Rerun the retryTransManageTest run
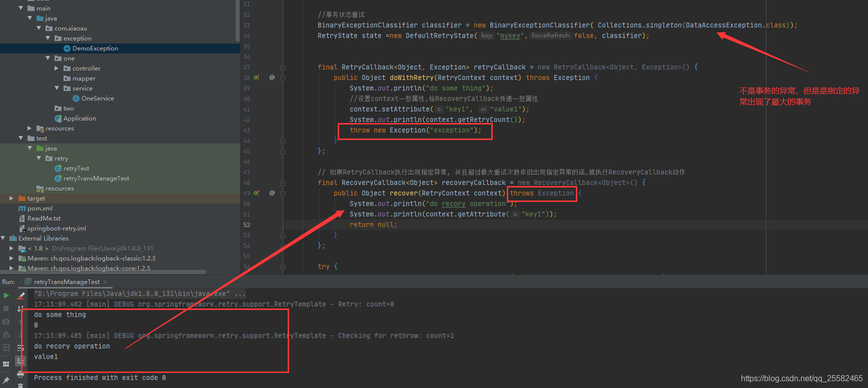 [6, 295]
